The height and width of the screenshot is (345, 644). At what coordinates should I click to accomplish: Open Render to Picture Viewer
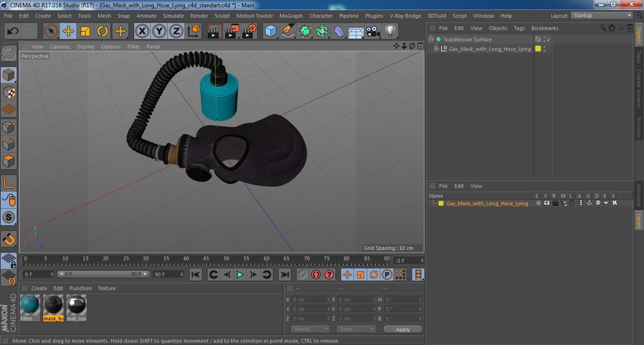click(232, 31)
